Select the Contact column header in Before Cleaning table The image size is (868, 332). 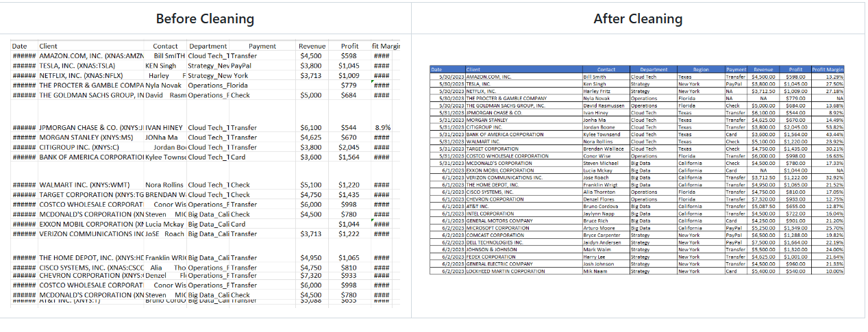click(x=165, y=47)
